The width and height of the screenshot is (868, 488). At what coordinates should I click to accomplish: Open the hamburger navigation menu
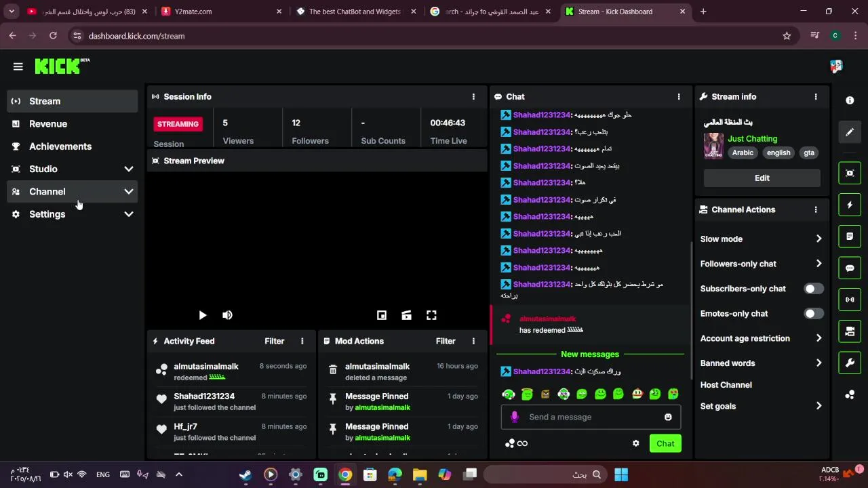pos(18,66)
